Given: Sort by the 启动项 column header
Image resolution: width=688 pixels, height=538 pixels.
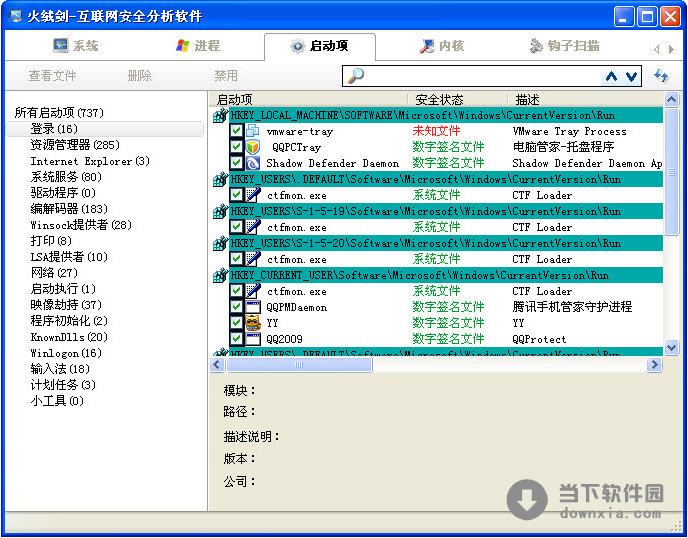Looking at the screenshot, I should pos(308,100).
